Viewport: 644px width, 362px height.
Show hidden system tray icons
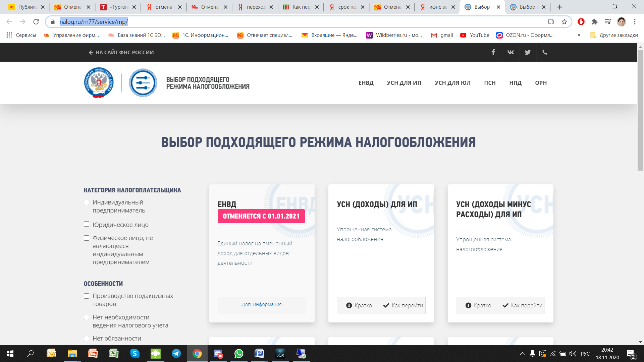[523, 354]
